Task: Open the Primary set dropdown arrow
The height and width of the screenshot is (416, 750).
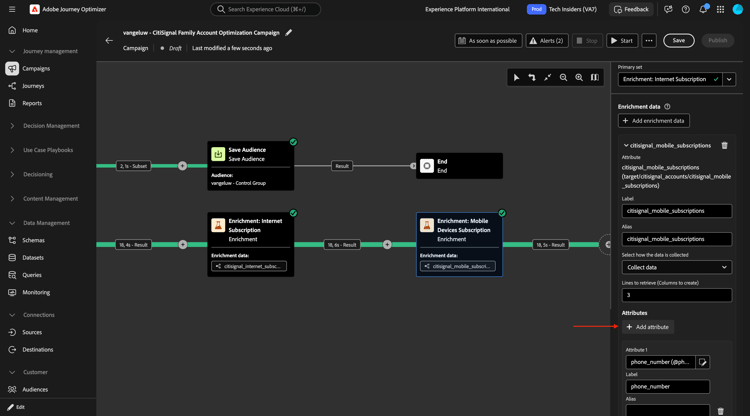Action: pos(729,79)
